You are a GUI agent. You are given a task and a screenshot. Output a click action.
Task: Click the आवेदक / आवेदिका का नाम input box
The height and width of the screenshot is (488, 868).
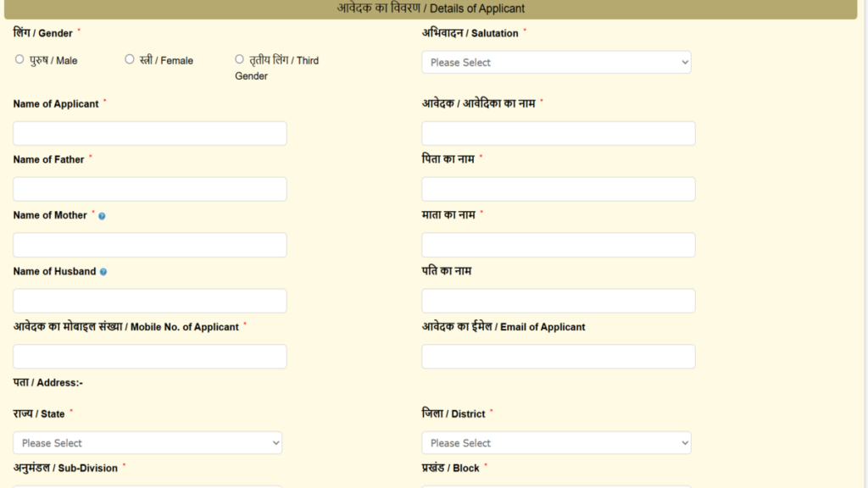point(559,133)
